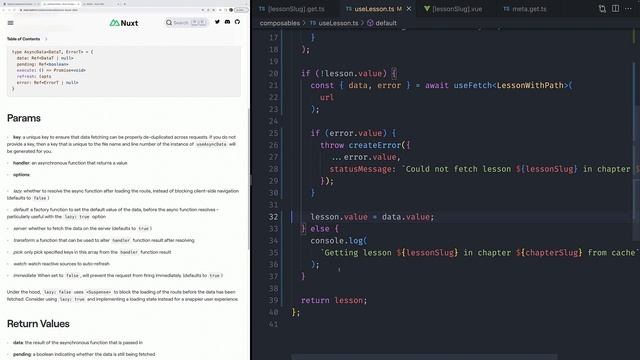Click line number 25 in gutter
Screen dimensions: 640x360
coord(273,133)
